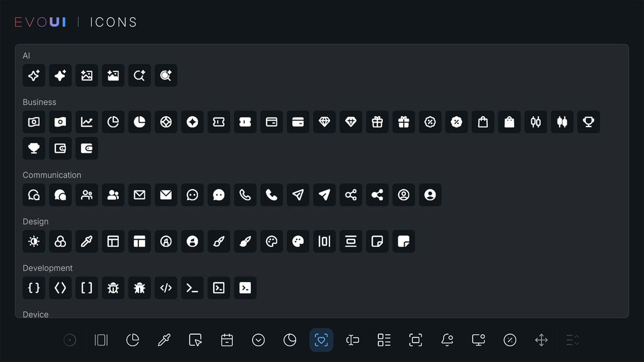Select the outline paint palette icon
The image size is (644, 362).
point(272,242)
